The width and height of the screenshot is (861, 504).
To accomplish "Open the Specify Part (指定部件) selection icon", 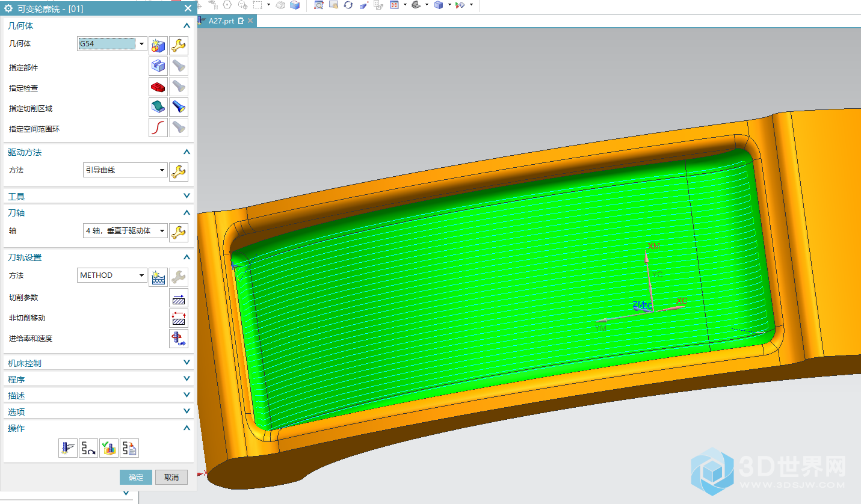I will [x=158, y=67].
